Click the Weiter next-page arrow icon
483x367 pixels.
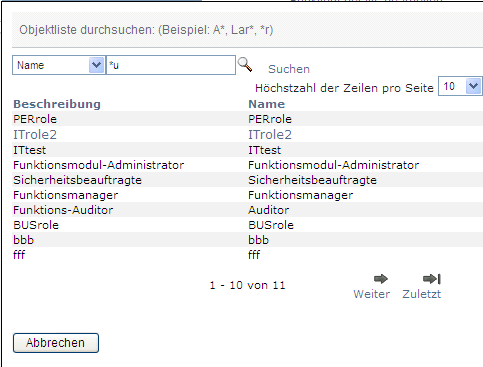pyautogui.click(x=380, y=279)
